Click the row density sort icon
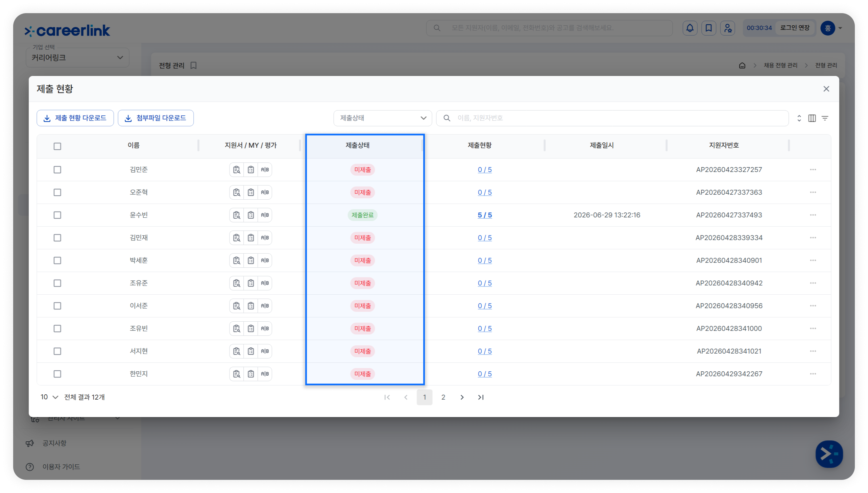 799,118
